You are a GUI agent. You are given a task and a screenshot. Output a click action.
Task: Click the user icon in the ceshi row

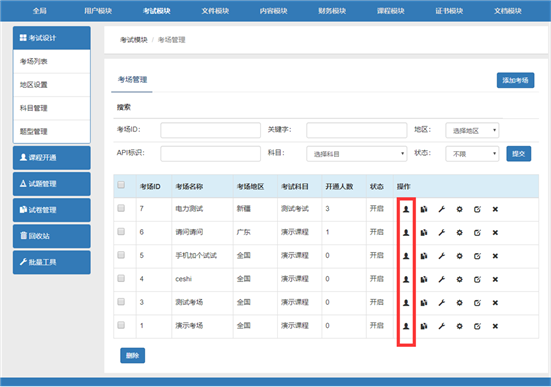click(406, 279)
